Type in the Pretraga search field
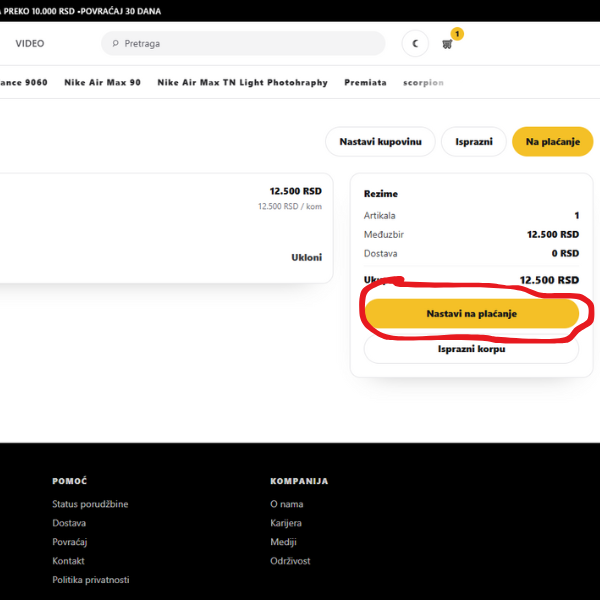Screen dimensions: 600x600 coord(250,44)
